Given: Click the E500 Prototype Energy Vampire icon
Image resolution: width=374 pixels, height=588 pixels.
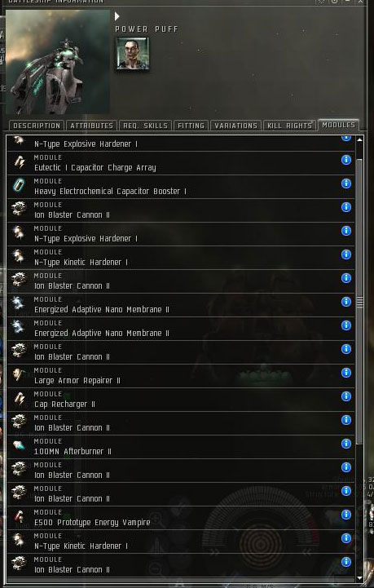Looking at the screenshot, I should [19, 516].
